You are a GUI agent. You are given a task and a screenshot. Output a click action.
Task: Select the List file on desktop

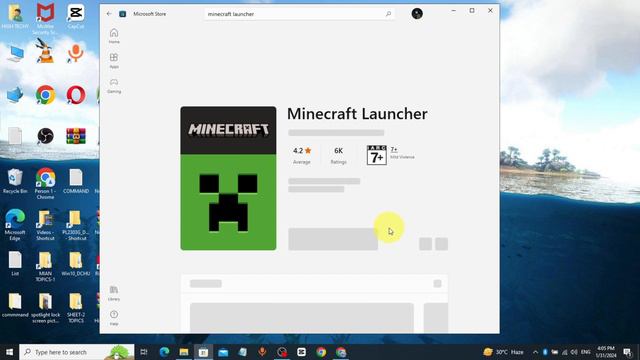point(15,264)
